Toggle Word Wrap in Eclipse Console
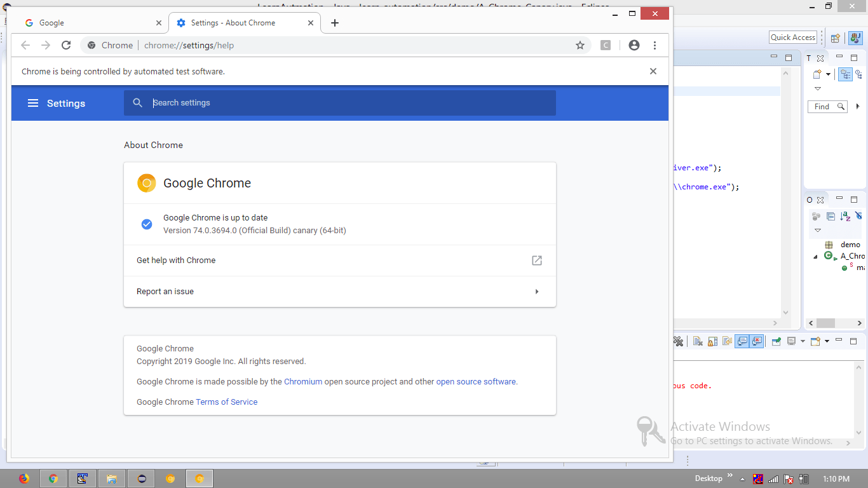 click(727, 341)
